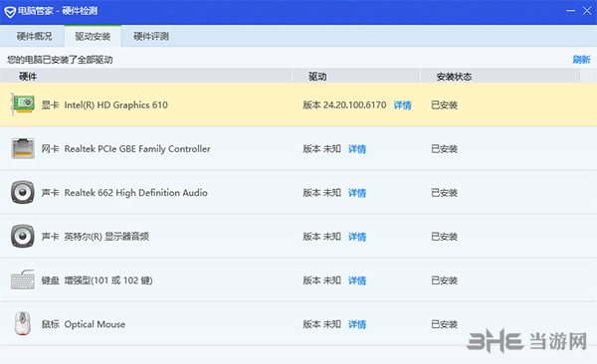Click the 刷新 refresh link

click(x=581, y=60)
